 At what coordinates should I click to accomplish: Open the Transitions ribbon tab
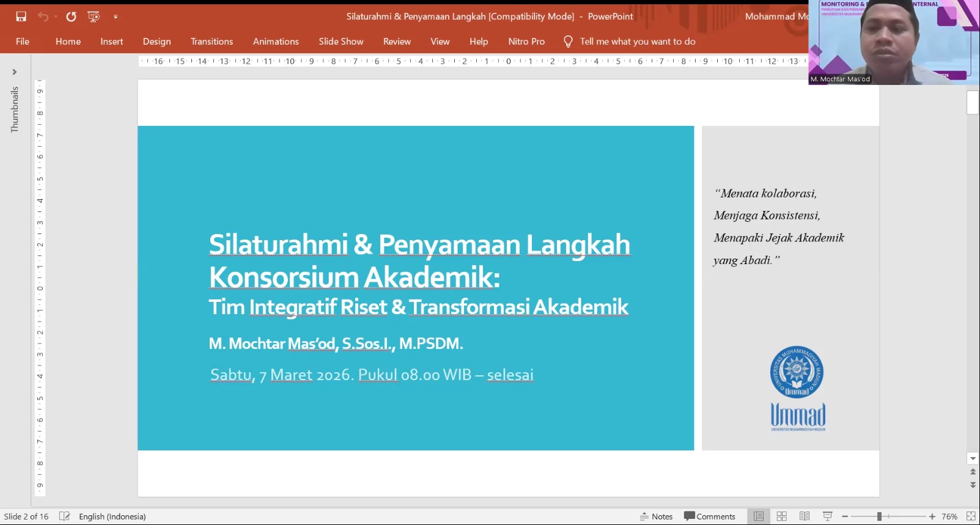tap(212, 42)
